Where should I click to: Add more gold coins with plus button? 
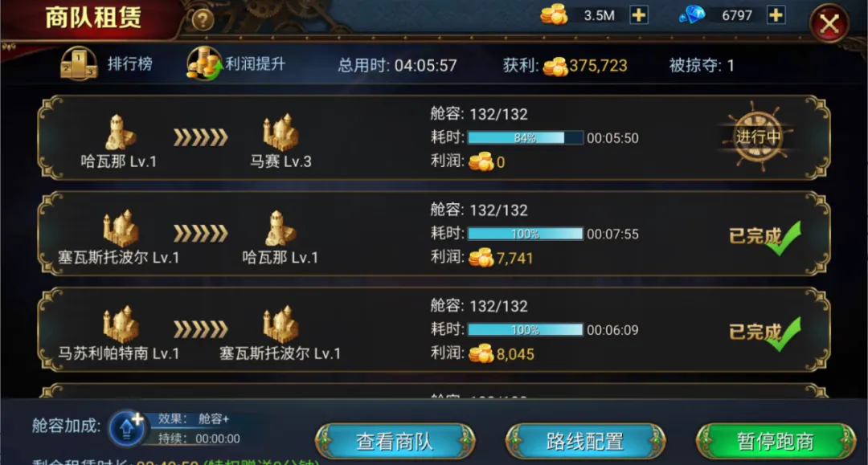(639, 15)
